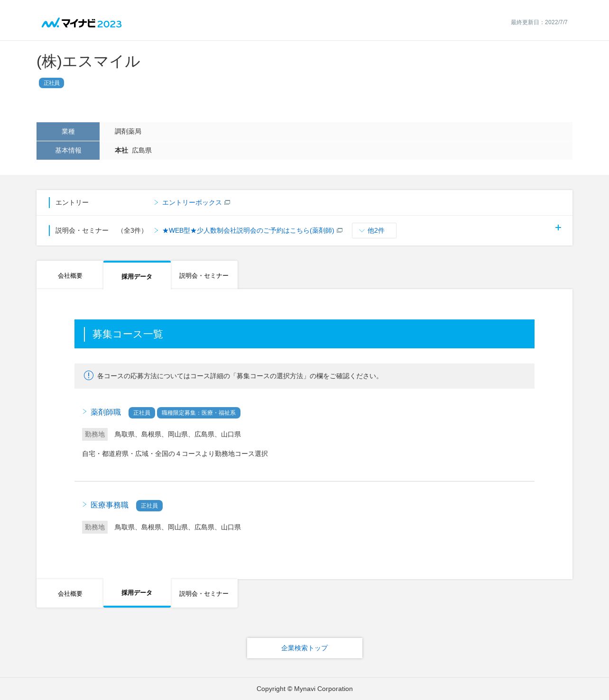Click the Copyright © Mynavi Corporation footer text
This screenshot has width=609, height=700.
tap(304, 689)
